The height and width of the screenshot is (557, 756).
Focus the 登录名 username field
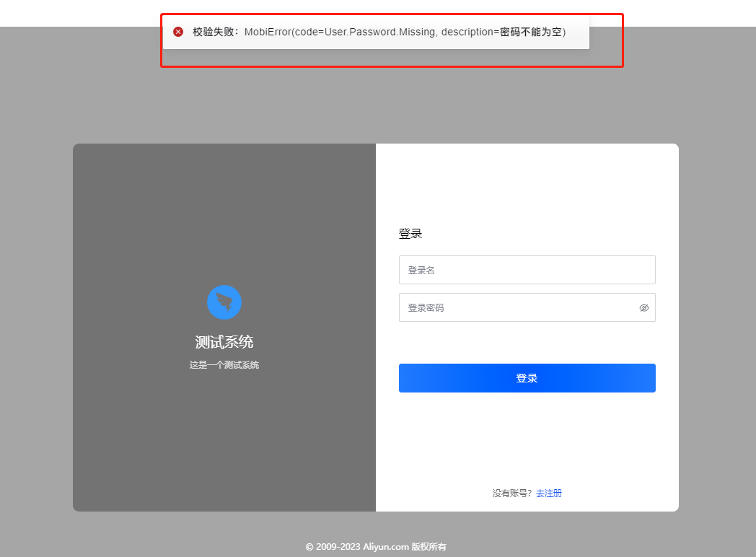click(527, 270)
